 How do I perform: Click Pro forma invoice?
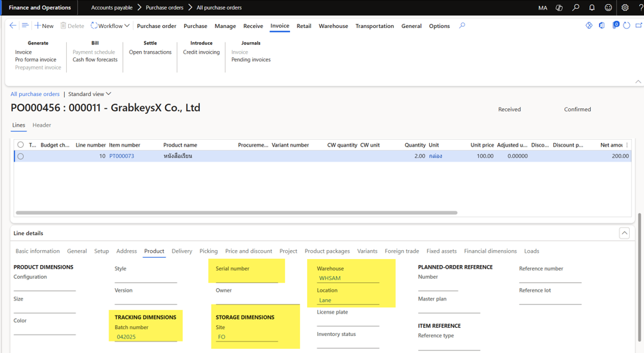35,59
